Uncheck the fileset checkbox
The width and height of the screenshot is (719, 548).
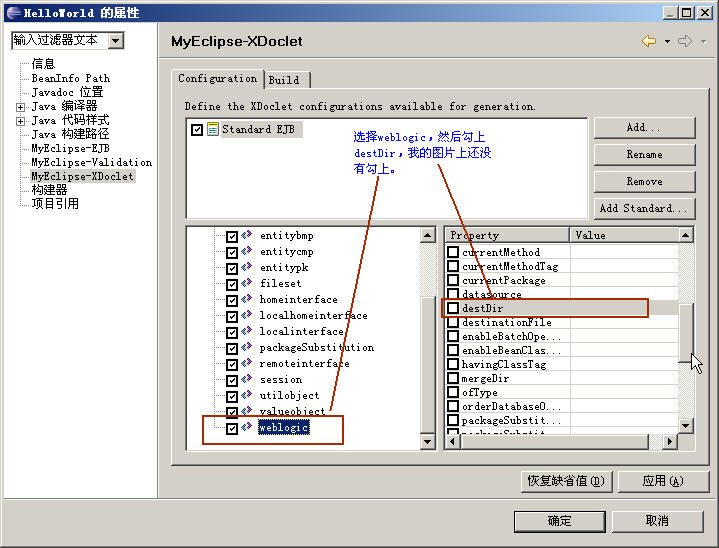pos(232,285)
